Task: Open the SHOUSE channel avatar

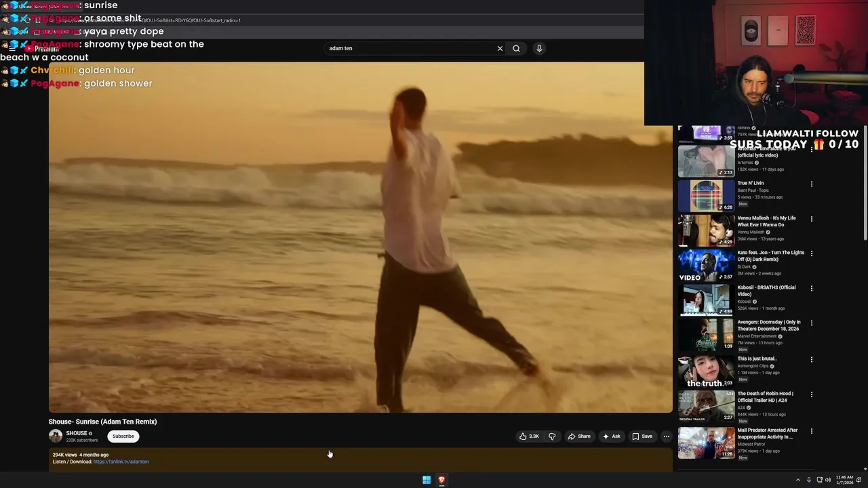Action: point(56,436)
